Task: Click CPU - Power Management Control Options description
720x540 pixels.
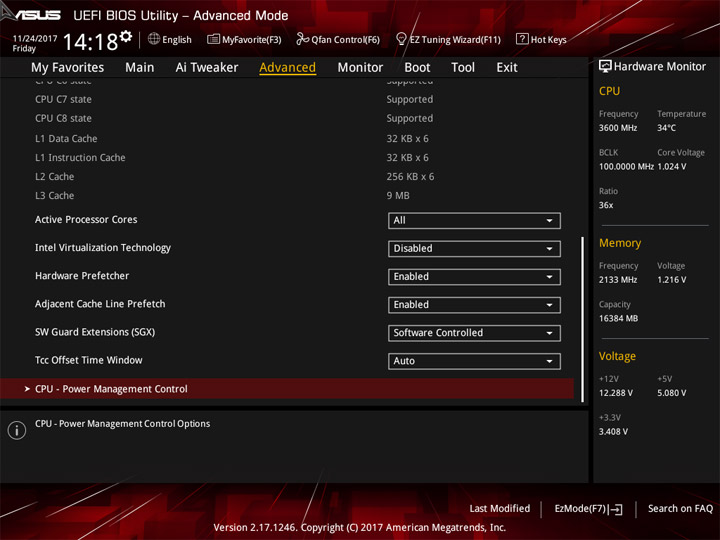Action: pos(123,423)
